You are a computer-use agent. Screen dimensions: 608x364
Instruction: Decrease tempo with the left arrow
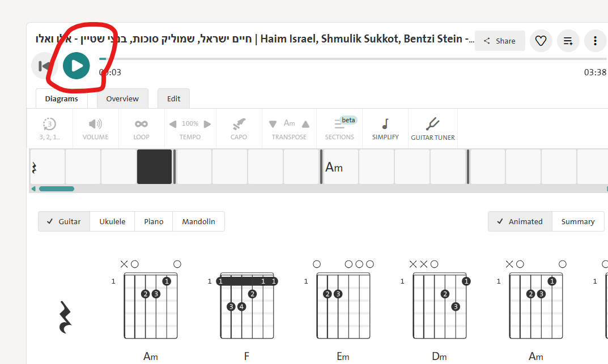tap(173, 124)
